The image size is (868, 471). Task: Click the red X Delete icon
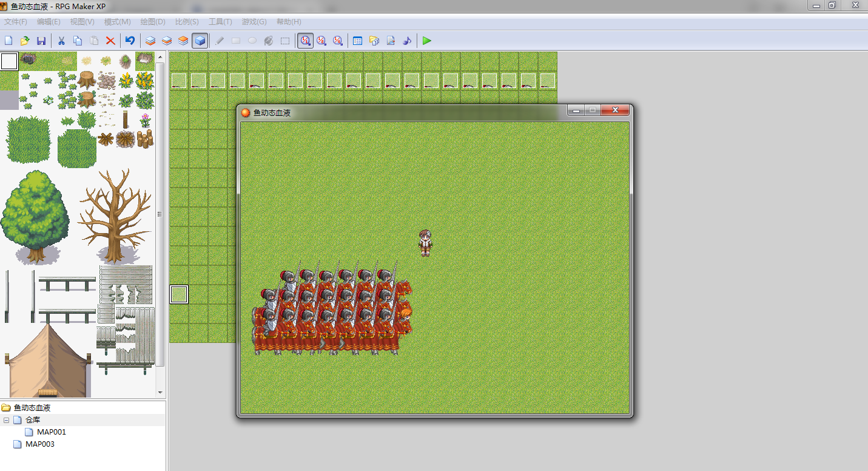[x=110, y=41]
